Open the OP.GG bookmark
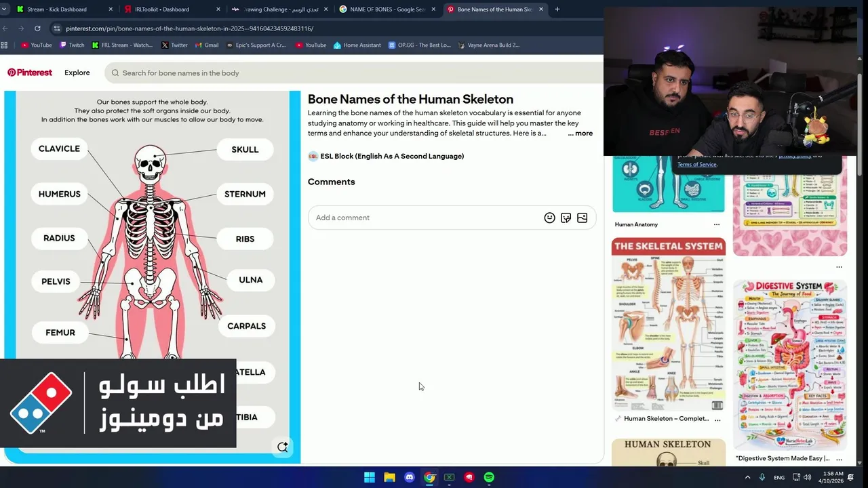This screenshot has height=488, width=868. 419,45
